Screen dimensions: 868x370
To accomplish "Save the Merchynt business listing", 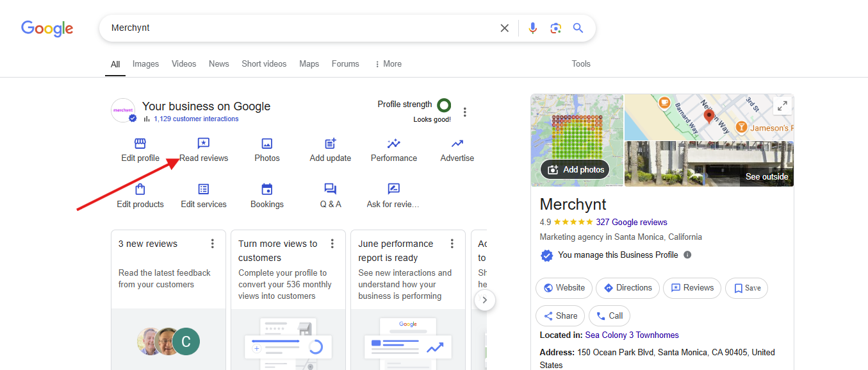I will tap(746, 288).
